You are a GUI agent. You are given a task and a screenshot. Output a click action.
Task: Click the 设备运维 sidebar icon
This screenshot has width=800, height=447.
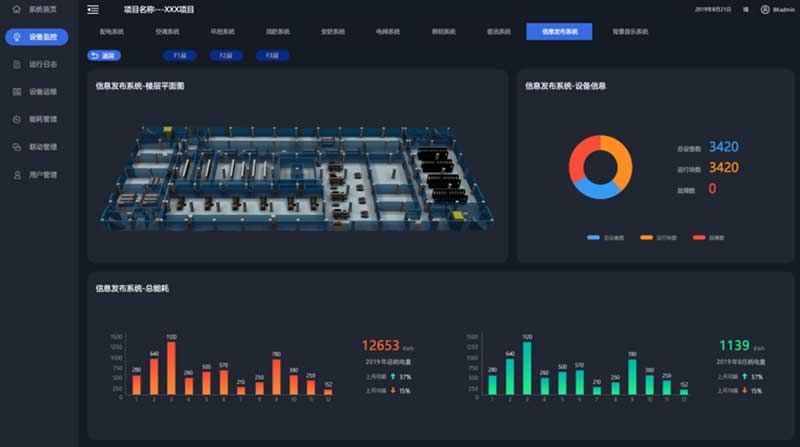click(17, 92)
